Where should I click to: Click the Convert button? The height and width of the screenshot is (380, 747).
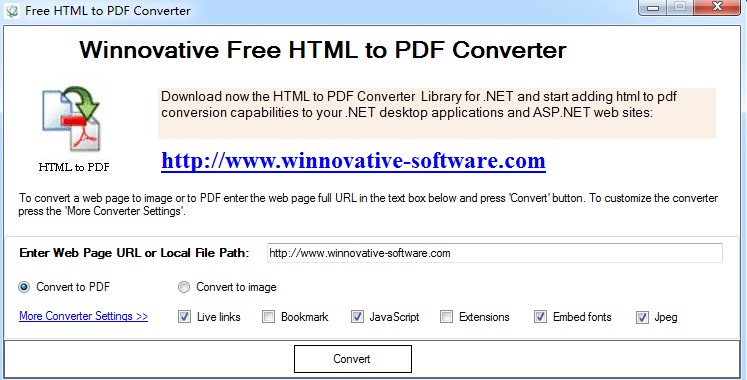pyautogui.click(x=353, y=359)
